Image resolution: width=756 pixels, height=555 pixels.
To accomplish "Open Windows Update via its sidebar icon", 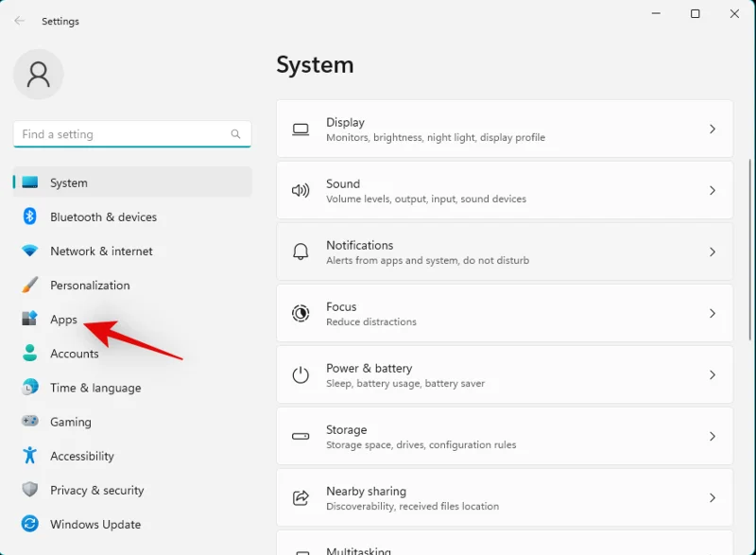I will (27, 524).
